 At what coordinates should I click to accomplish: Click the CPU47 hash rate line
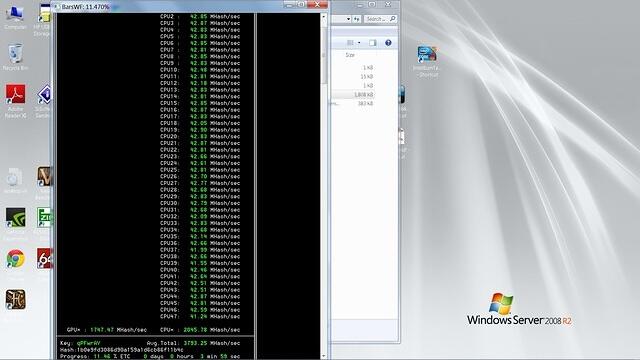200,316
